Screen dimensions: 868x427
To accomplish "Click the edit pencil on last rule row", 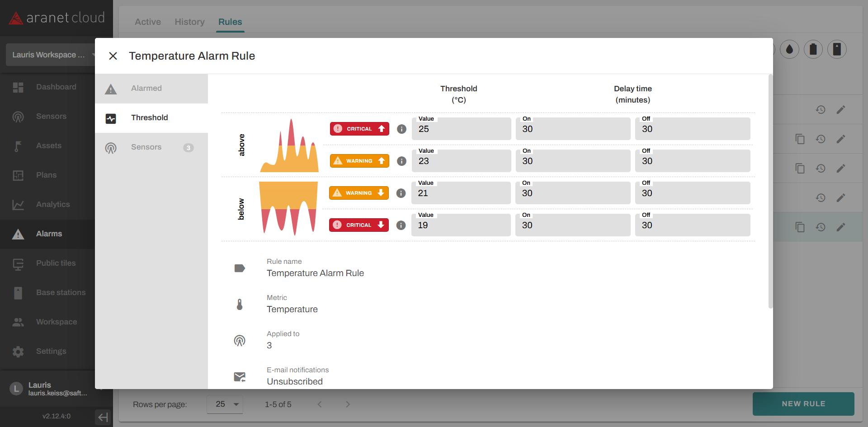I will tap(840, 227).
